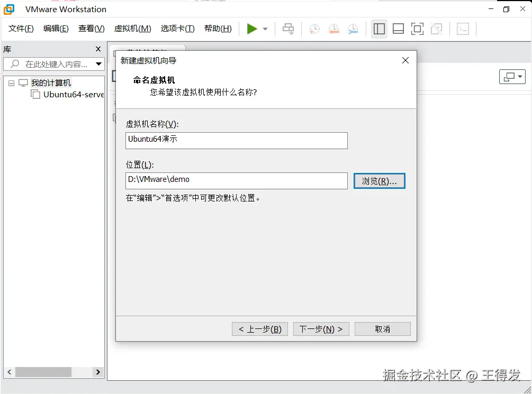Image resolution: width=532 pixels, height=394 pixels.
Task: Click the revert to snapshot icon
Action: tap(334, 29)
